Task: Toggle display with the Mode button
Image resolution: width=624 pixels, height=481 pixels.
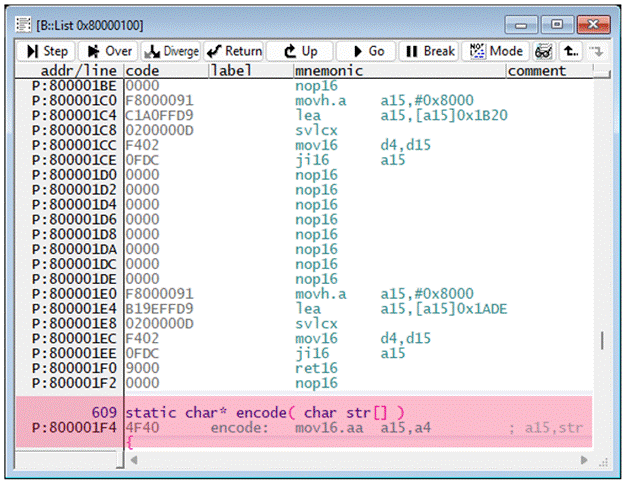Action: coord(496,51)
